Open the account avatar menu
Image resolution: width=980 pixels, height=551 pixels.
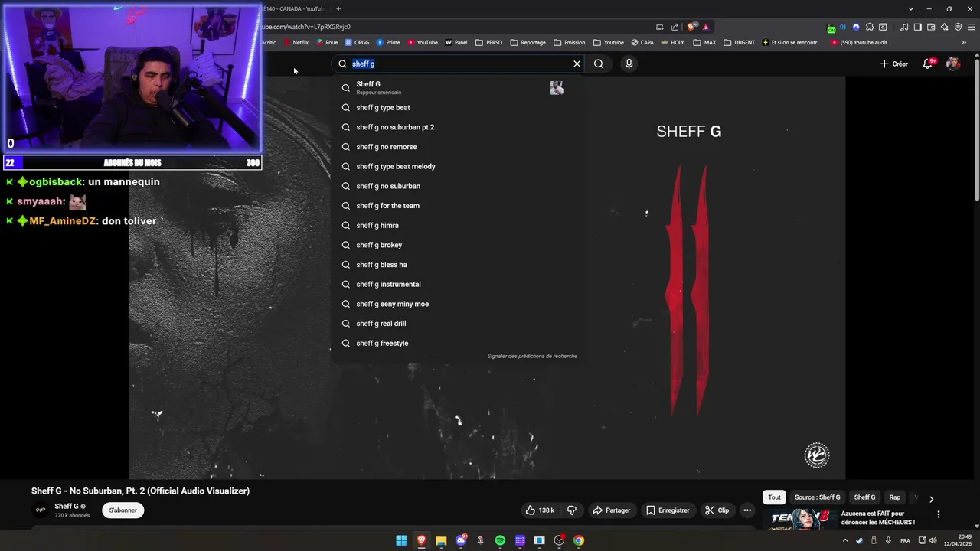pos(953,64)
